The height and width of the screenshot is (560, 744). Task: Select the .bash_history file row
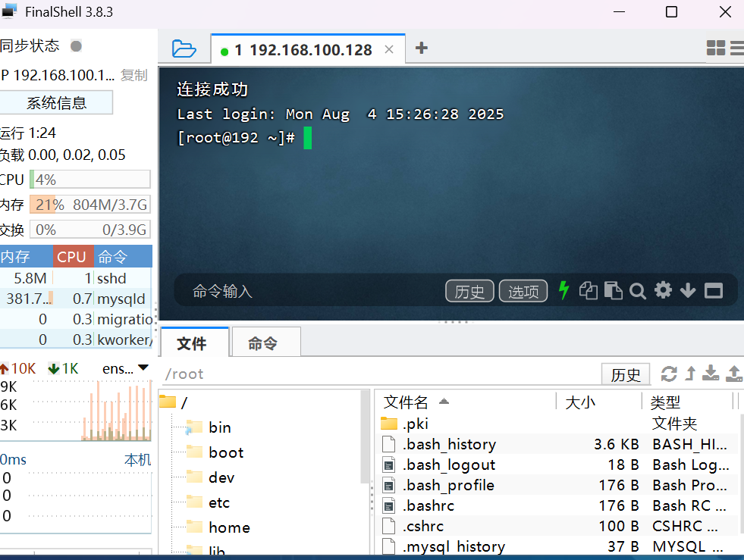pyautogui.click(x=559, y=444)
